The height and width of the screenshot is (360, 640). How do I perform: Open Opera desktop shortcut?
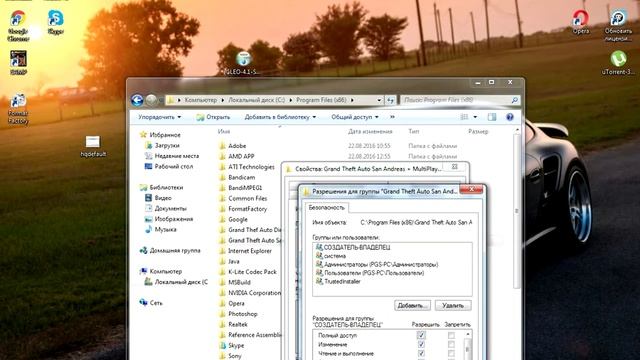pyautogui.click(x=580, y=22)
